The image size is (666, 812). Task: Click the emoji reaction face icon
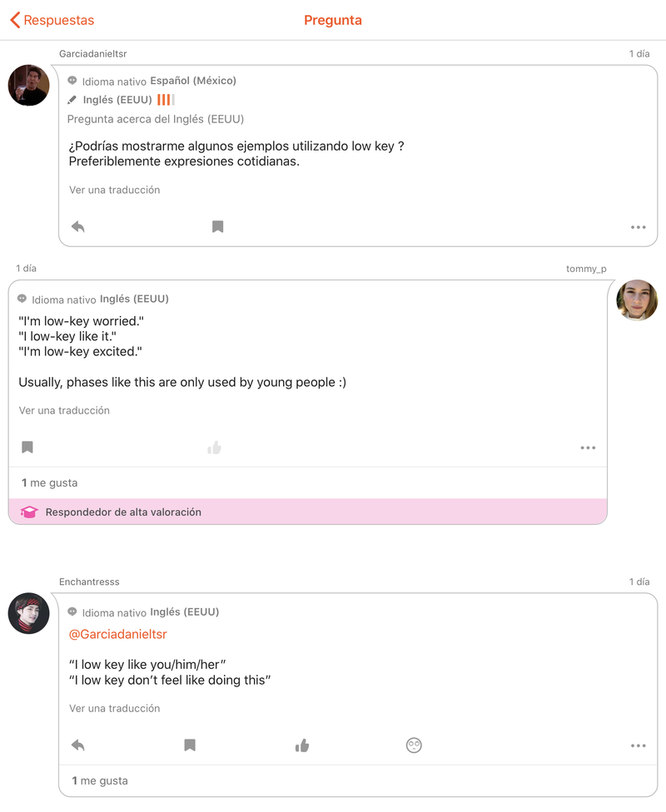[x=414, y=745]
